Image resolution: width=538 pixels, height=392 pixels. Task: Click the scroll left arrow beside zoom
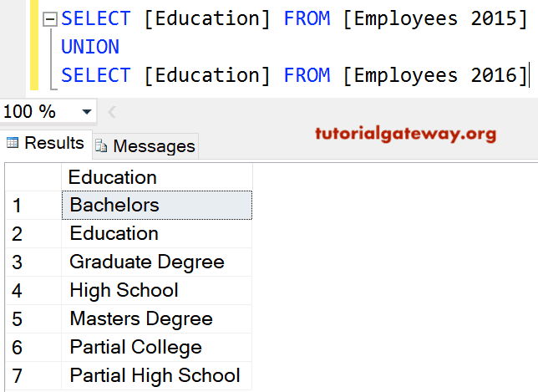coord(112,112)
